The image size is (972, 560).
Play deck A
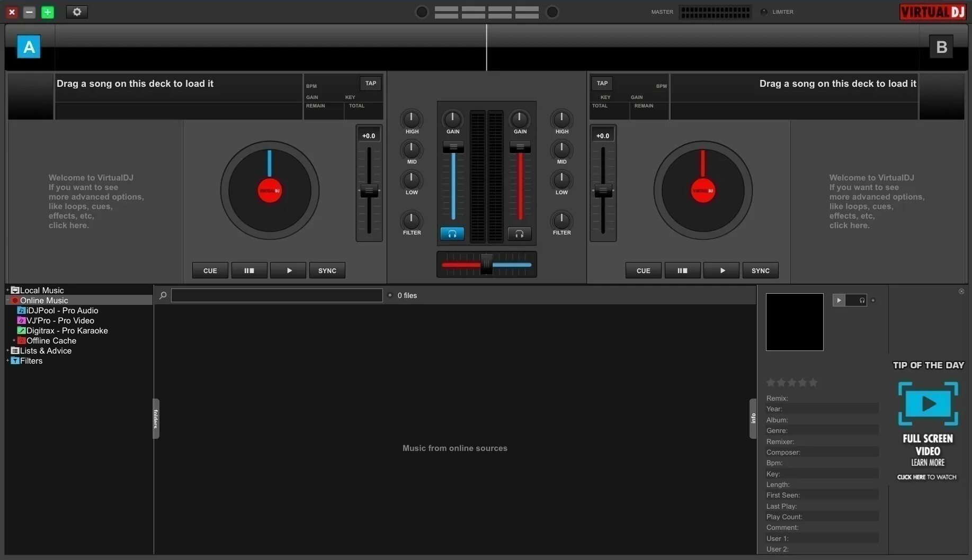[288, 270]
